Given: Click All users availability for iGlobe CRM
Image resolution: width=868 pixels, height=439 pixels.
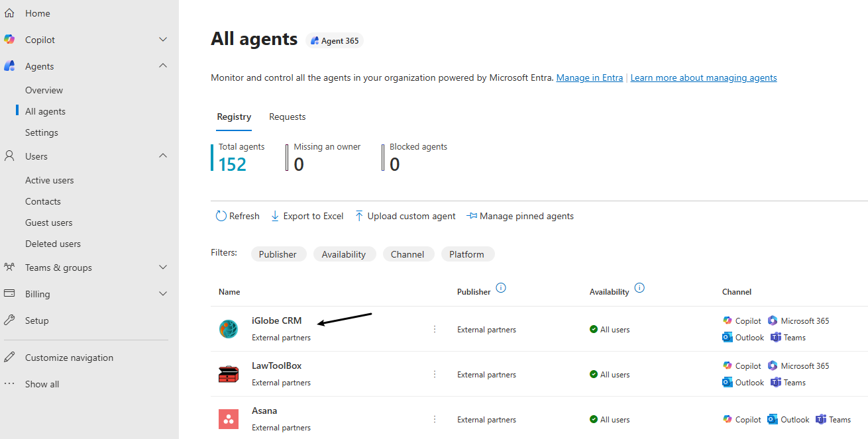Looking at the screenshot, I should click(x=610, y=329).
